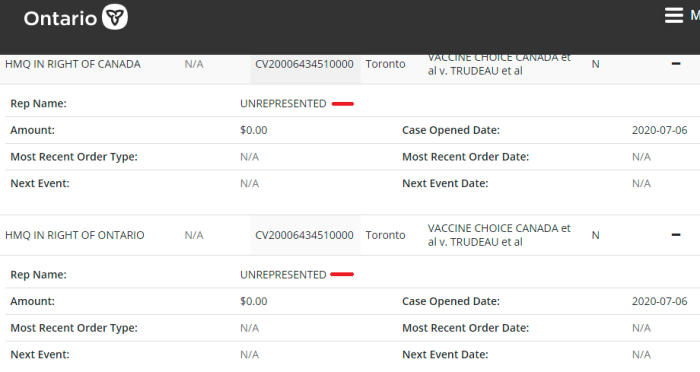Select HMQ IN RIGHT OF CANADA party name

[73, 64]
